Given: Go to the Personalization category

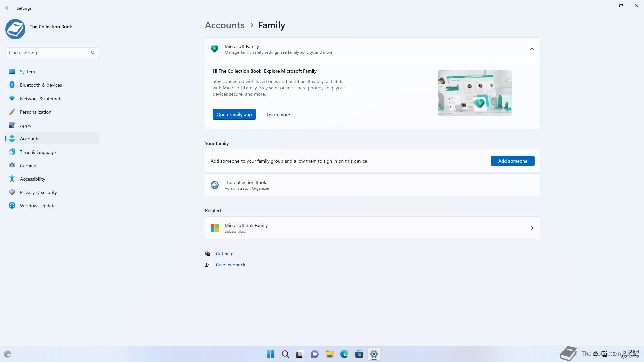Looking at the screenshot, I should (x=36, y=112).
